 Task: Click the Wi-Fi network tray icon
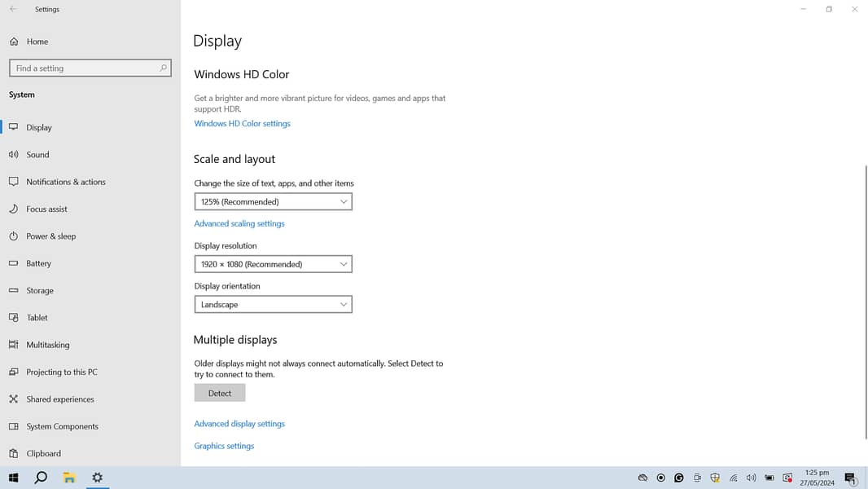pos(733,478)
